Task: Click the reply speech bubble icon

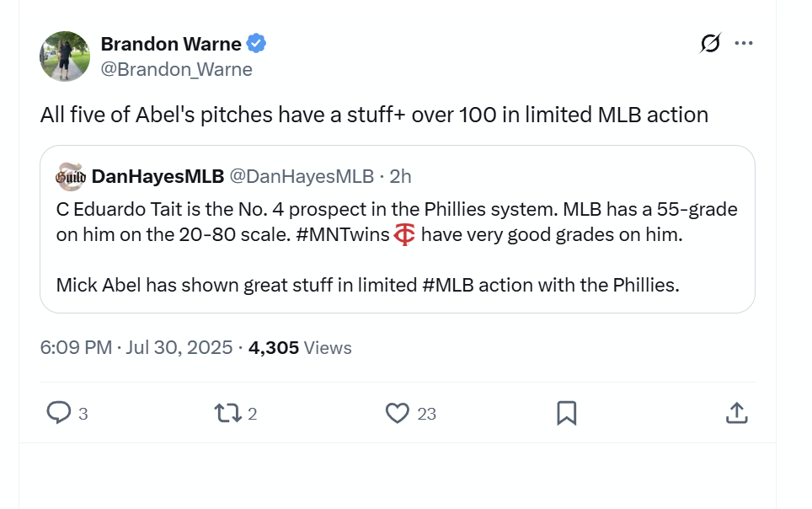Action: point(59,413)
